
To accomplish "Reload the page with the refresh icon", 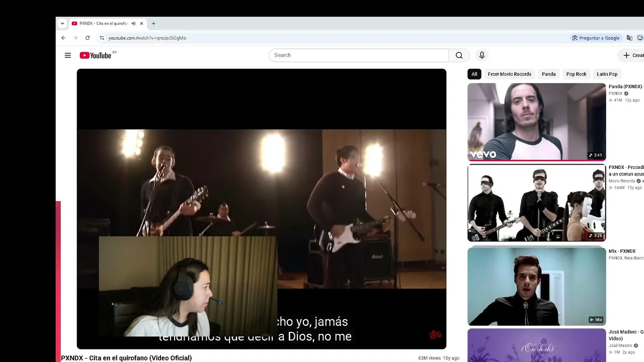I will (88, 38).
